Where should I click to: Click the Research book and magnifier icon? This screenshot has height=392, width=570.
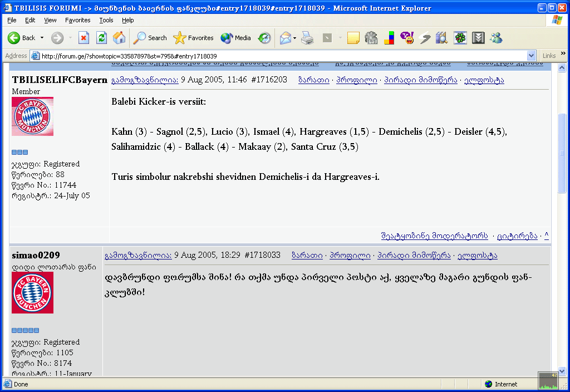[x=441, y=38]
